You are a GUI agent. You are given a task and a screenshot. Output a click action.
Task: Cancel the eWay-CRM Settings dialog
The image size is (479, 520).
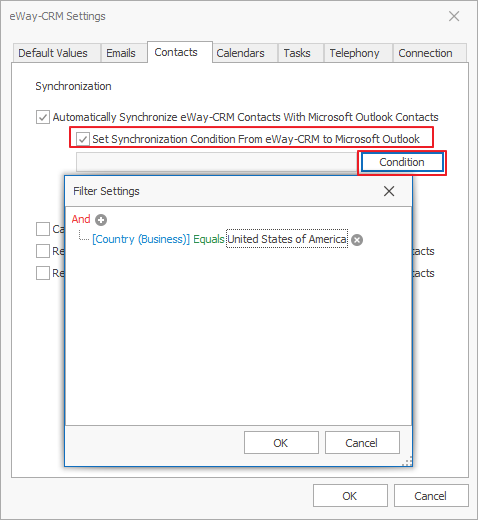431,496
